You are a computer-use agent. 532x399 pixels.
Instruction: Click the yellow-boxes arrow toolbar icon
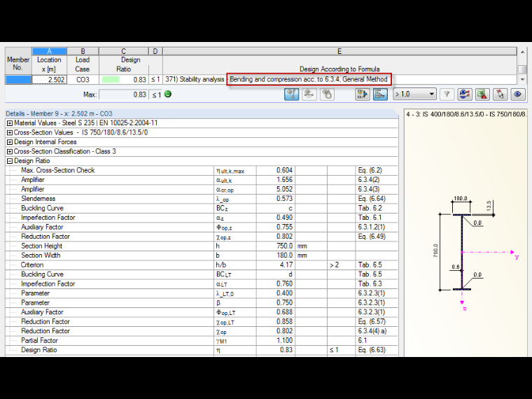pyautogui.click(x=363, y=94)
